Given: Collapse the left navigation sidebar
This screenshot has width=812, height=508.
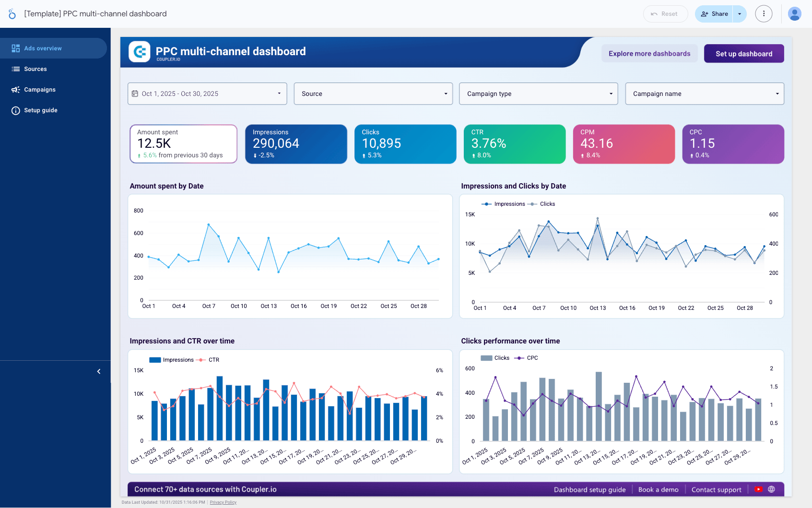Looking at the screenshot, I should pyautogui.click(x=99, y=371).
